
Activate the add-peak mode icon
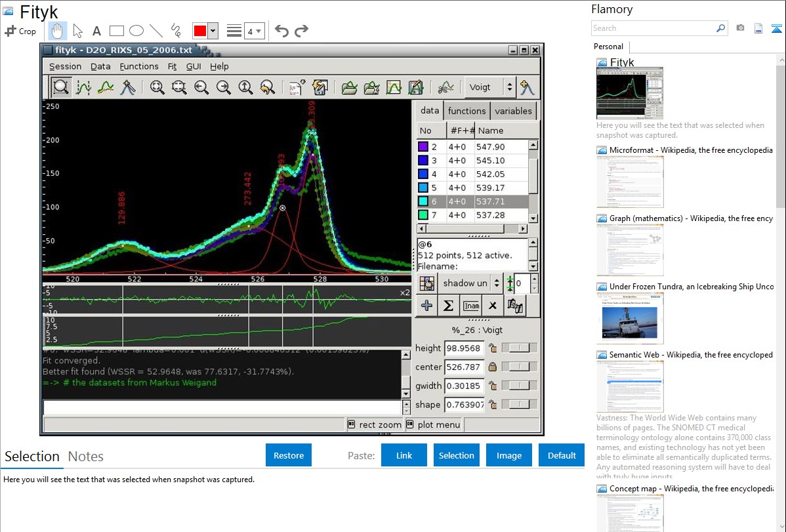point(128,87)
